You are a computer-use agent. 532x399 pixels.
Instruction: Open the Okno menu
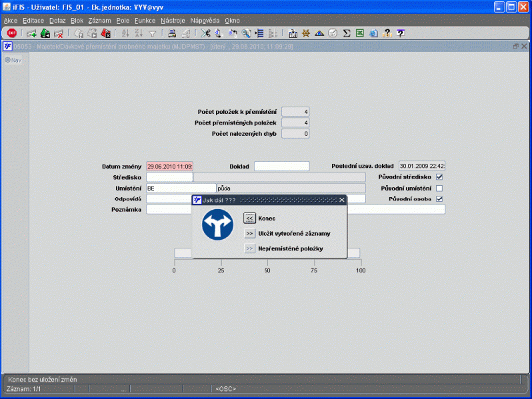(232, 21)
